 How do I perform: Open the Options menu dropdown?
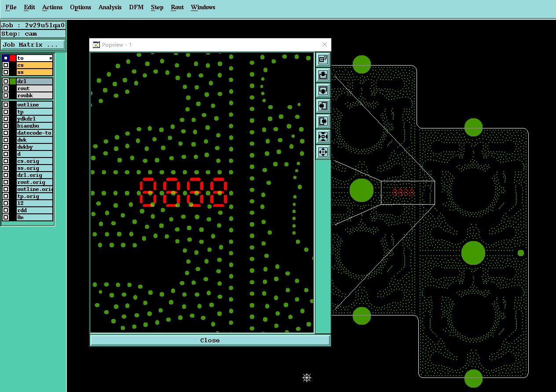(80, 7)
